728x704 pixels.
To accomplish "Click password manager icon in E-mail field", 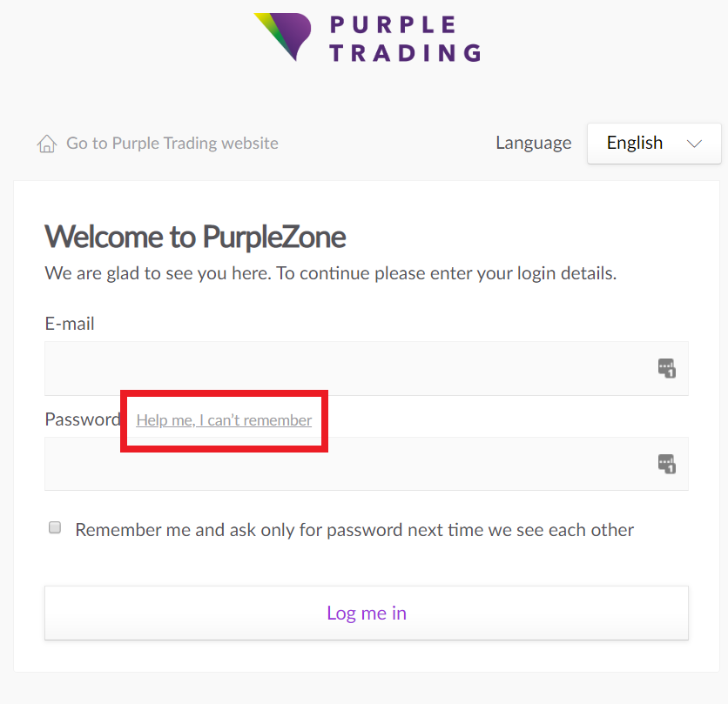I will (667, 368).
